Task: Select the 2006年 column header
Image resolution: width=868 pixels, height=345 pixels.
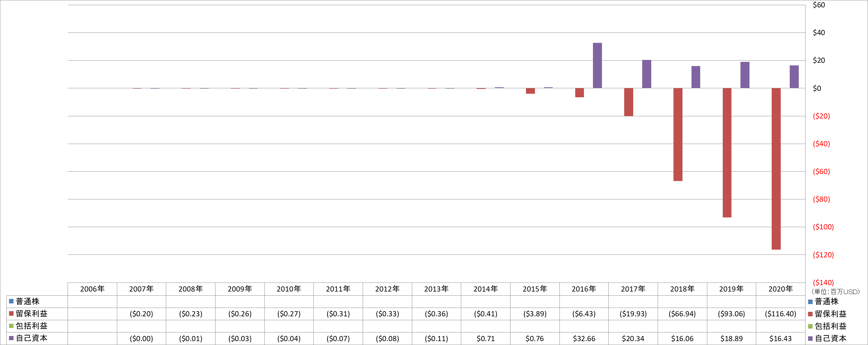Action: pos(92,289)
